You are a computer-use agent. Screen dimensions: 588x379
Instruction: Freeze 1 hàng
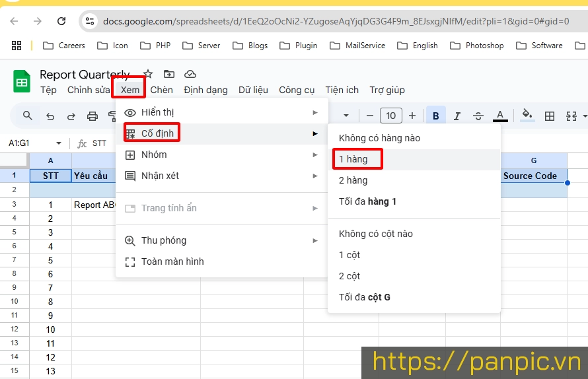point(414,159)
